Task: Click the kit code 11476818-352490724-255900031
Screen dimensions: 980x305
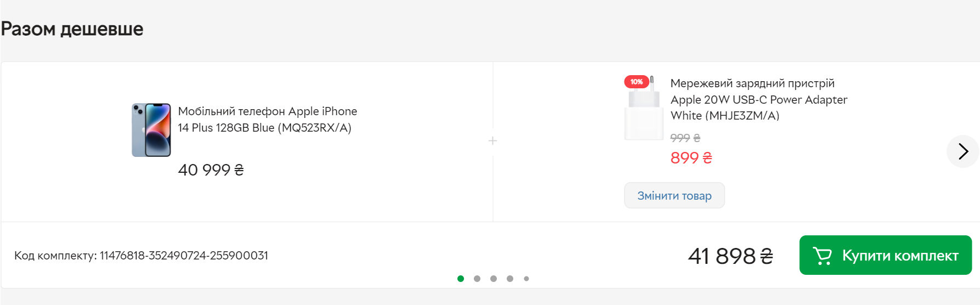Action: (184, 256)
